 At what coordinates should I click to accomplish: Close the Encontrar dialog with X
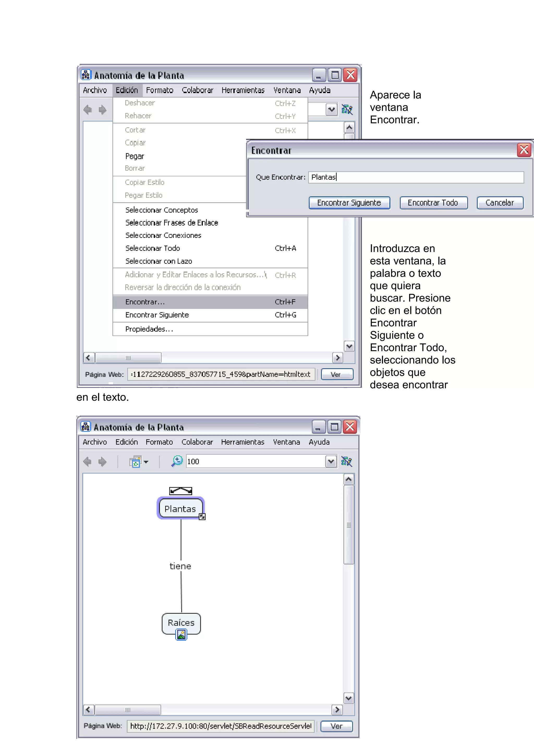[524, 150]
